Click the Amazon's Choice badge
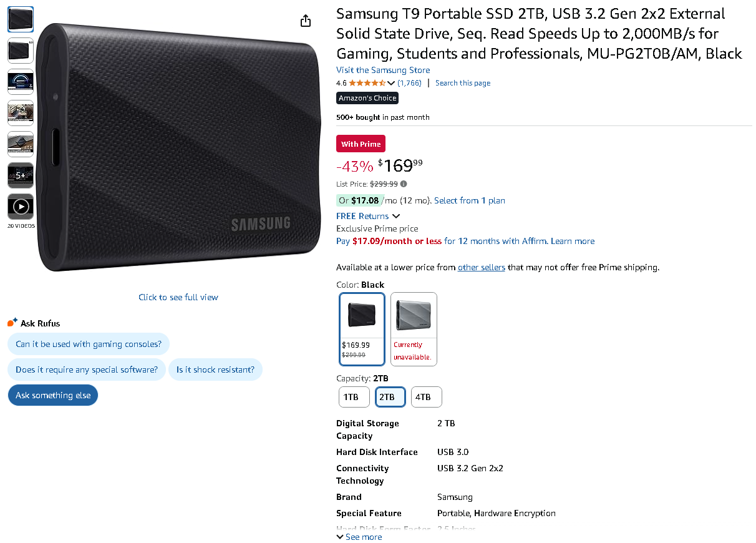This screenshot has width=756, height=543. click(x=367, y=98)
